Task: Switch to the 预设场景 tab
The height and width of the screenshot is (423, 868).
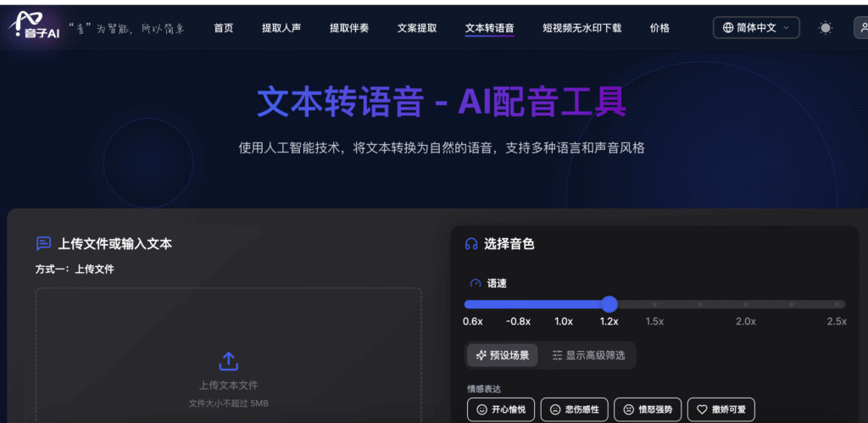Action: click(503, 355)
